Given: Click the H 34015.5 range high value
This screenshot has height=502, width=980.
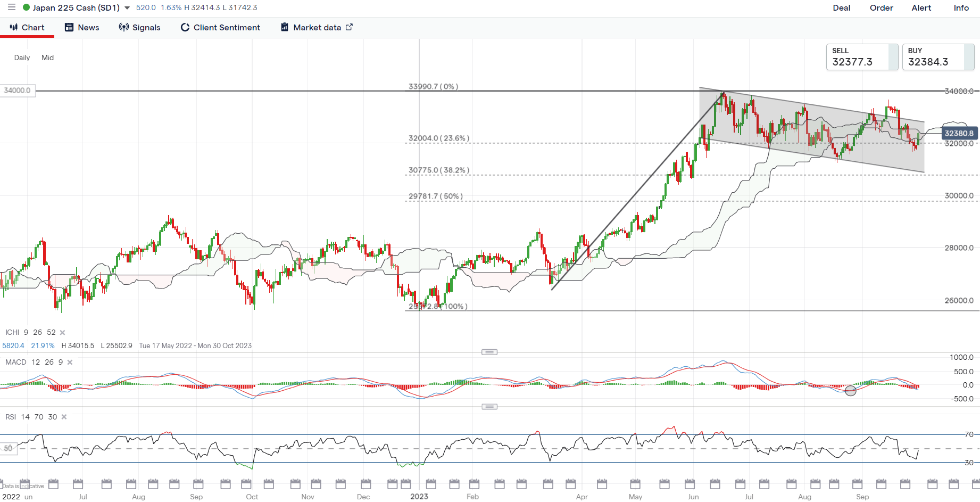Looking at the screenshot, I should coord(78,346).
